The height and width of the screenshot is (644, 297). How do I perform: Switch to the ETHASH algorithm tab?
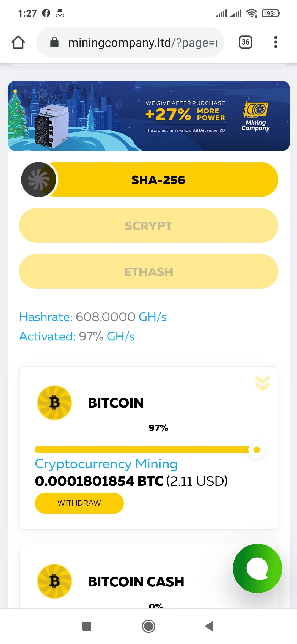tap(148, 271)
